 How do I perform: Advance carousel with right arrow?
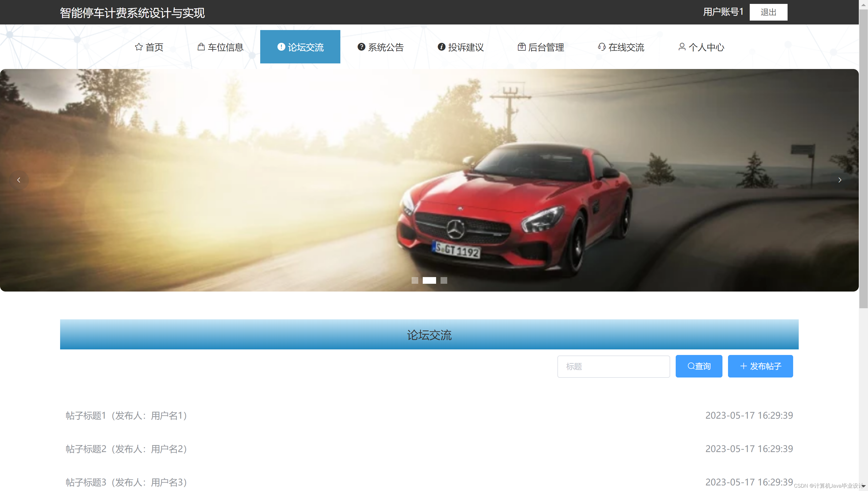coord(840,180)
